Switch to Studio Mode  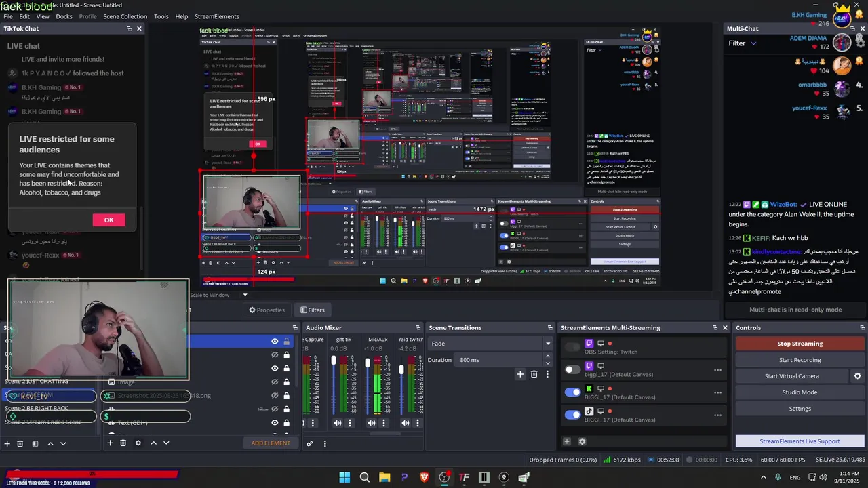(800, 392)
